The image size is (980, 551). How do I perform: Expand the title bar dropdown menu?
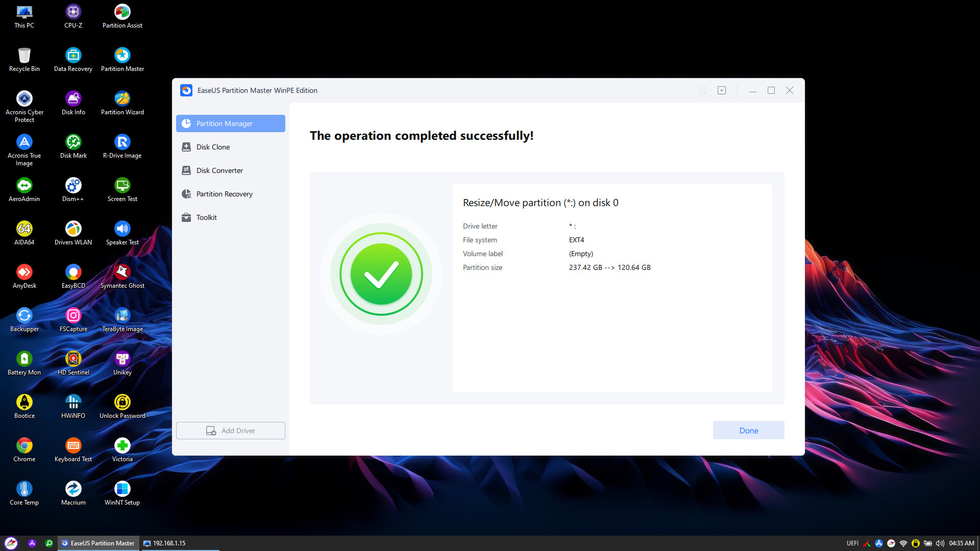tap(721, 90)
